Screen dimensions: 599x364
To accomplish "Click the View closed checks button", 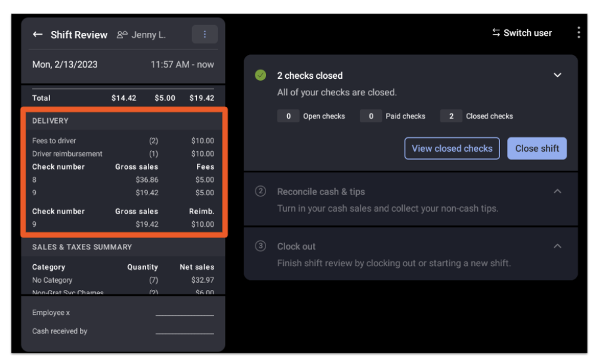I will pos(452,148).
